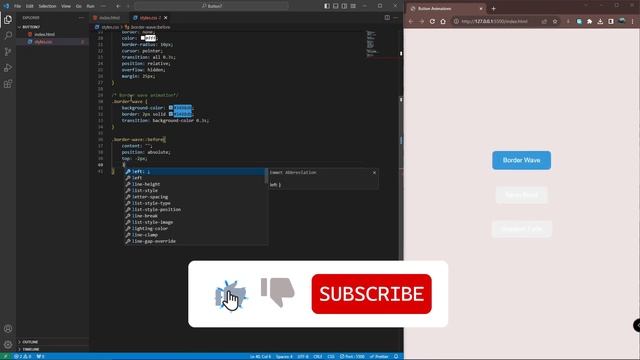
Task: Open the customize layout icon
Action: pyautogui.click(x=353, y=6)
